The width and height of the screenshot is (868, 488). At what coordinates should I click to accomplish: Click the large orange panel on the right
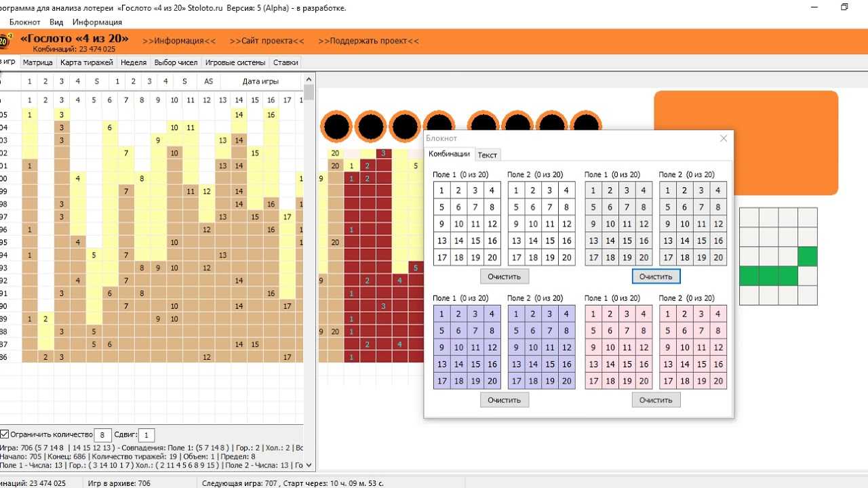[x=746, y=143]
